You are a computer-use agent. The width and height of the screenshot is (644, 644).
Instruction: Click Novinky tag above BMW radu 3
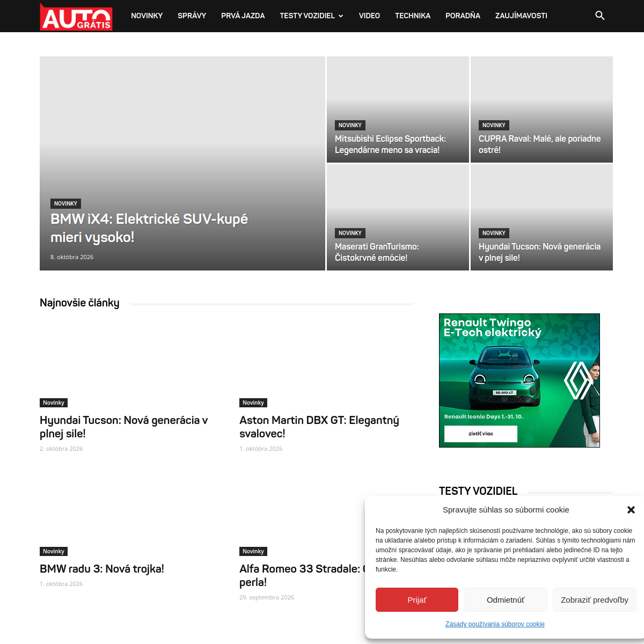[54, 551]
